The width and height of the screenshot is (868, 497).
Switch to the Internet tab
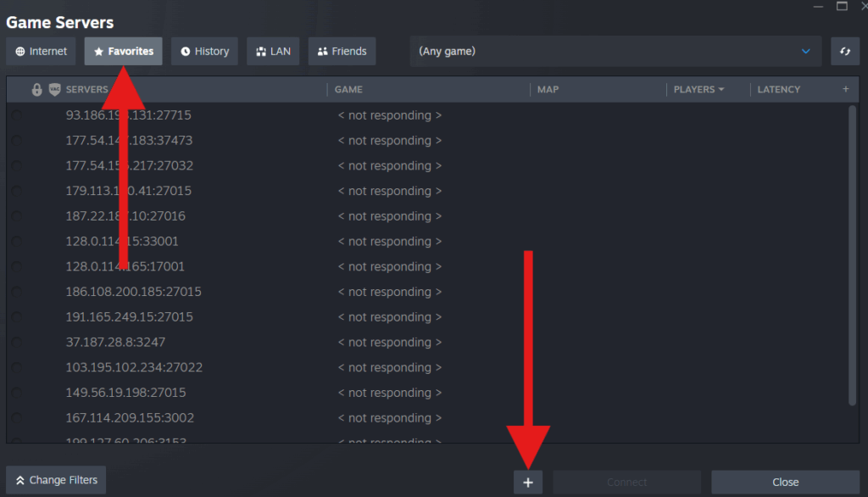click(41, 51)
